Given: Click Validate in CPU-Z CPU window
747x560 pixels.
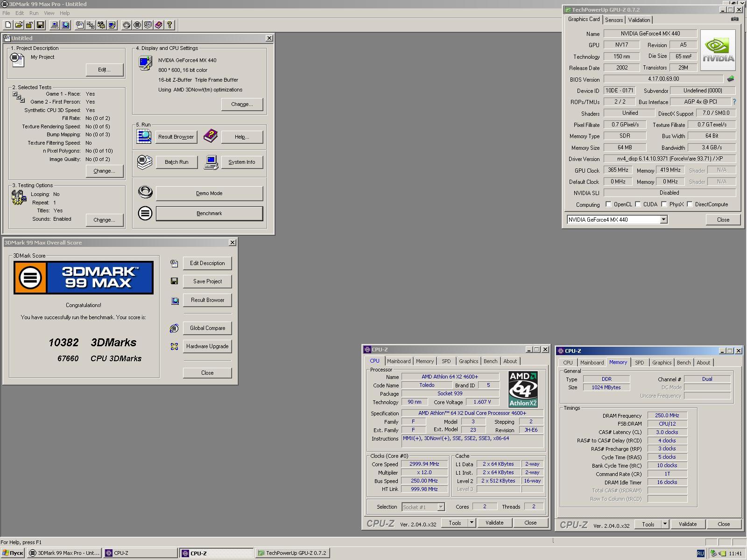Looking at the screenshot, I should 494,523.
